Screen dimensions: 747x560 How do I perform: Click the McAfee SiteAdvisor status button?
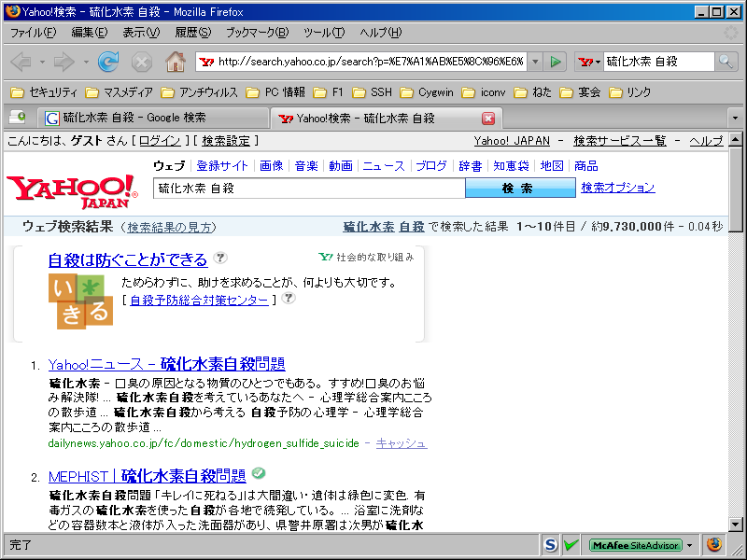pos(636,545)
